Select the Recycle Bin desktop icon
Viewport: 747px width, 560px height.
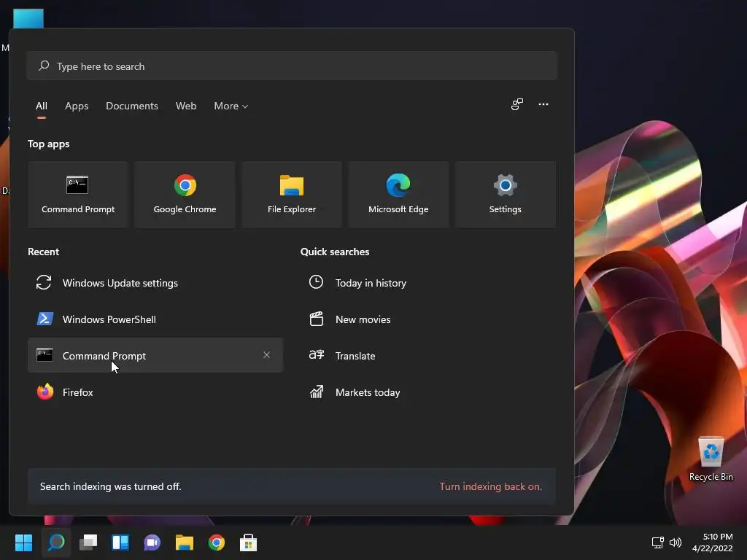[x=711, y=459]
